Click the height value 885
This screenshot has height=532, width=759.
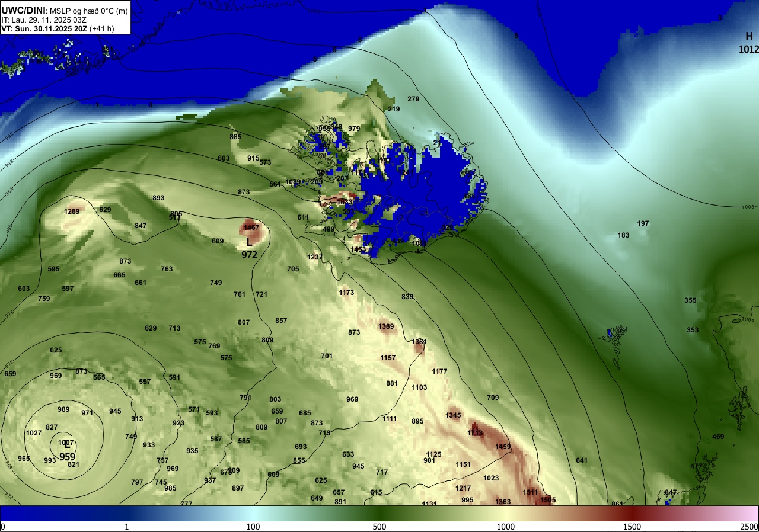coord(235,137)
